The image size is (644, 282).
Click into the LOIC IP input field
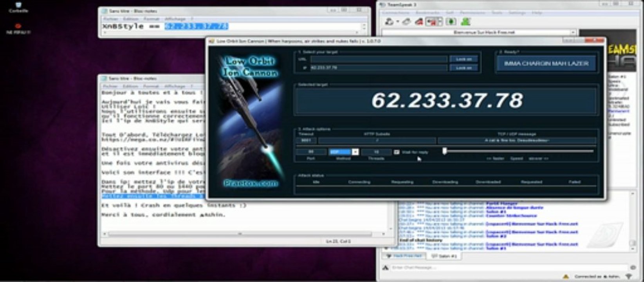coord(379,68)
